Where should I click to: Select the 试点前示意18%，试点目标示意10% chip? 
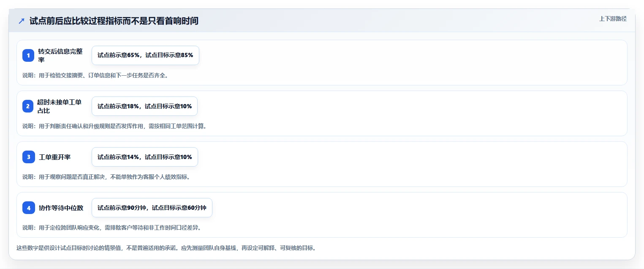[144, 106]
